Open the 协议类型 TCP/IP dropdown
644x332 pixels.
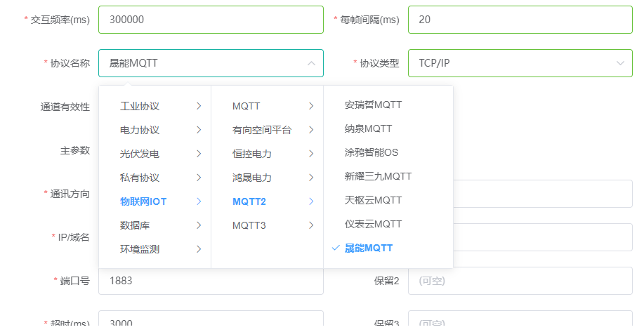pos(520,63)
